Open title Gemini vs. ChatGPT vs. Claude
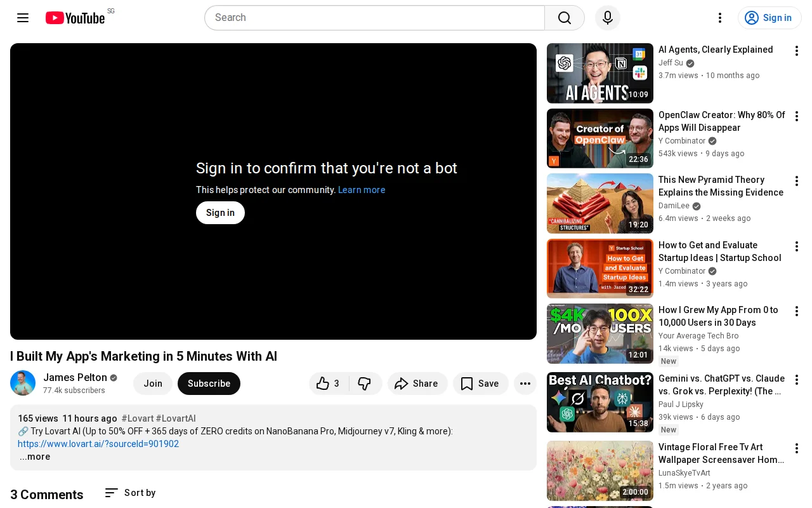The image size is (812, 508). tap(722, 385)
